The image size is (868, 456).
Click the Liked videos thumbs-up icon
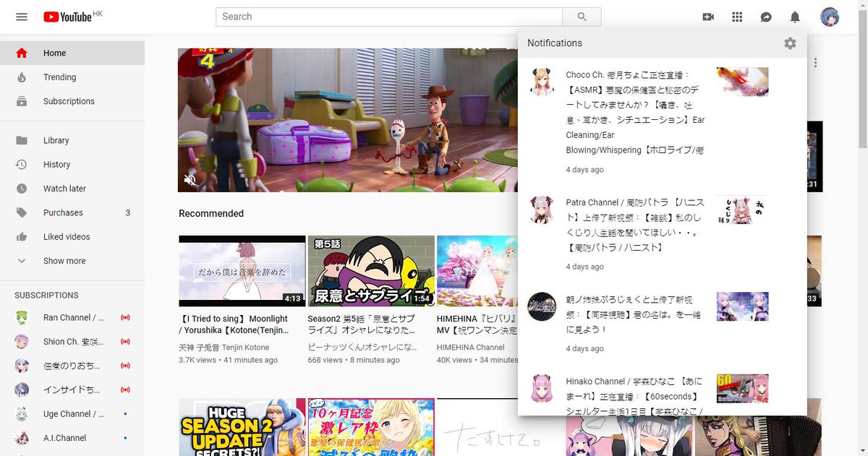click(22, 237)
